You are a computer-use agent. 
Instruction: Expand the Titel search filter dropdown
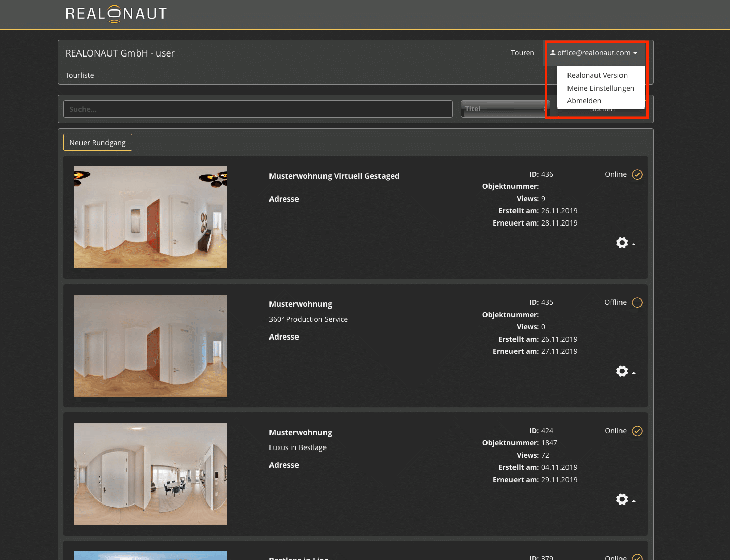[504, 109]
